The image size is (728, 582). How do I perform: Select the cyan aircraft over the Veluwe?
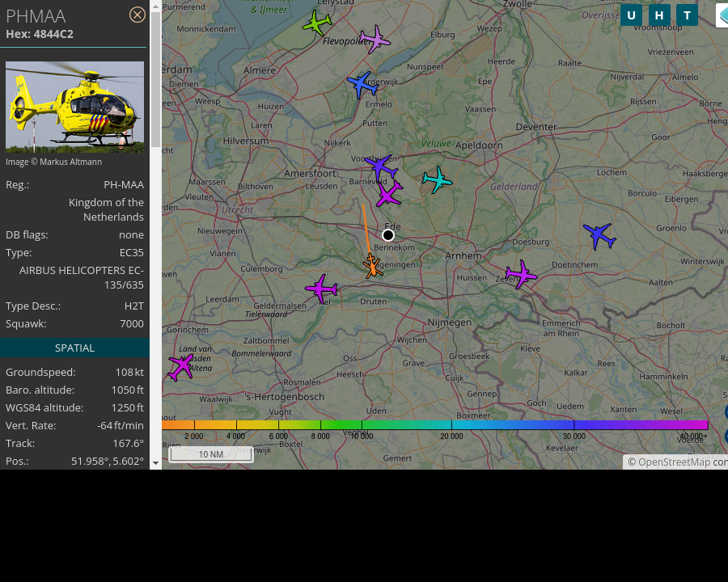tap(437, 179)
